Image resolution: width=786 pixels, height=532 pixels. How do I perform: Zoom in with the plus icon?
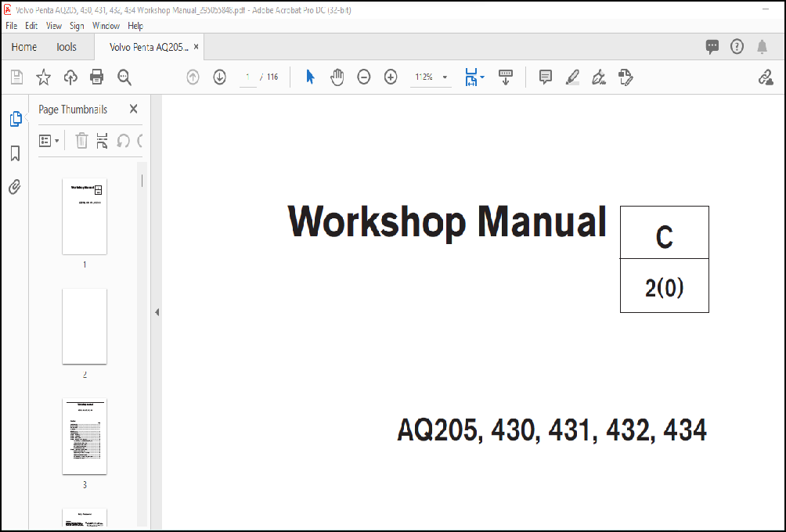coord(391,77)
